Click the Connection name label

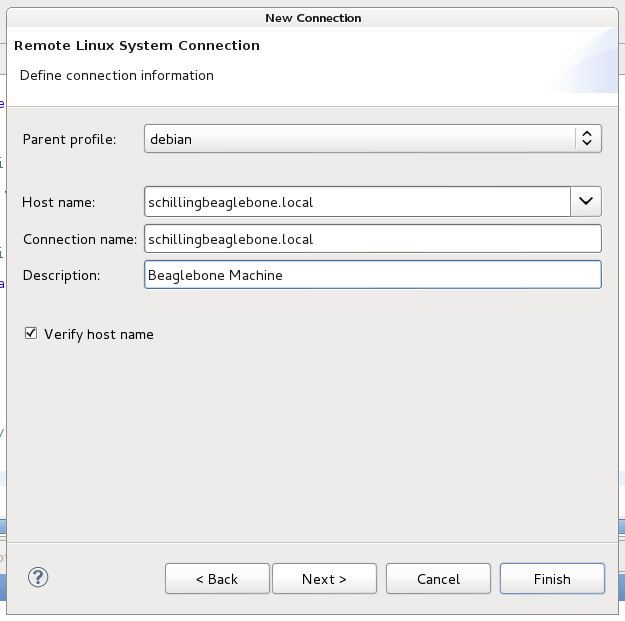[80, 239]
